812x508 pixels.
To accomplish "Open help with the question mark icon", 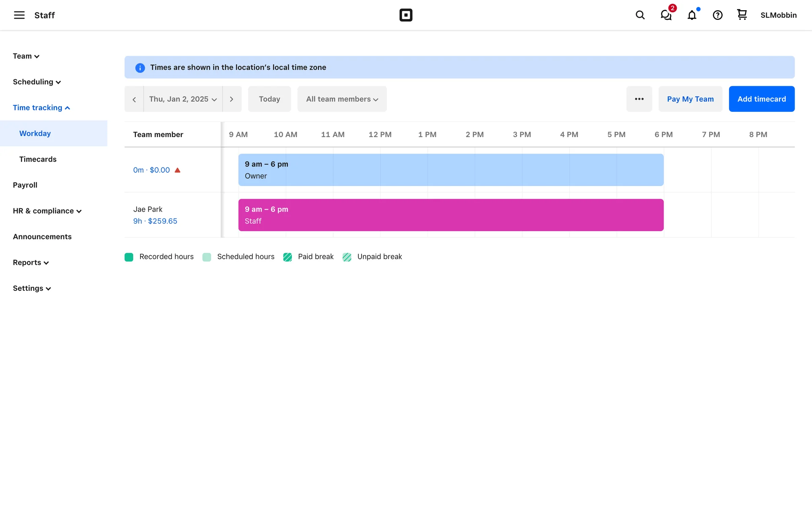I will point(717,15).
